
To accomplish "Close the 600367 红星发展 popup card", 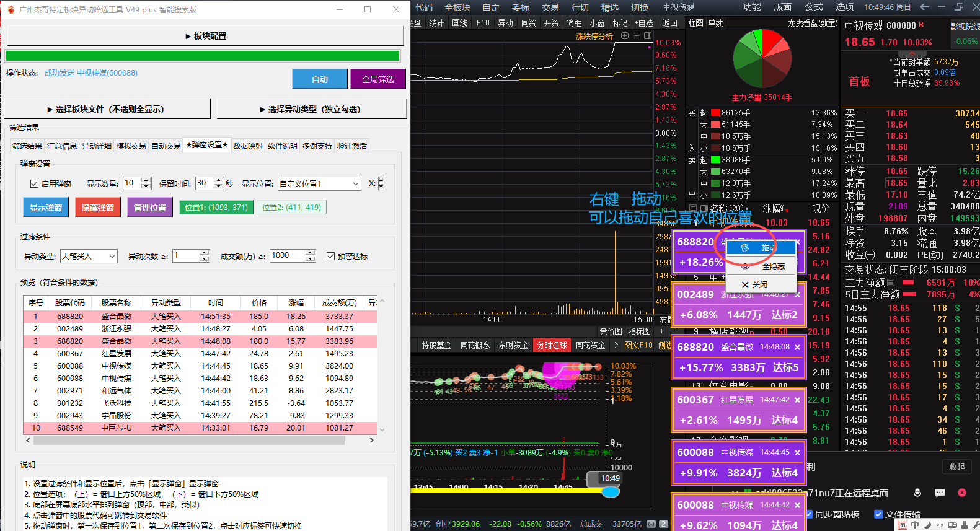I will (798, 400).
